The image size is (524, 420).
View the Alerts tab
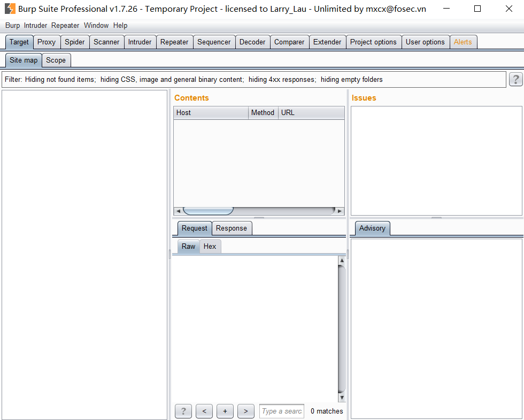click(463, 42)
